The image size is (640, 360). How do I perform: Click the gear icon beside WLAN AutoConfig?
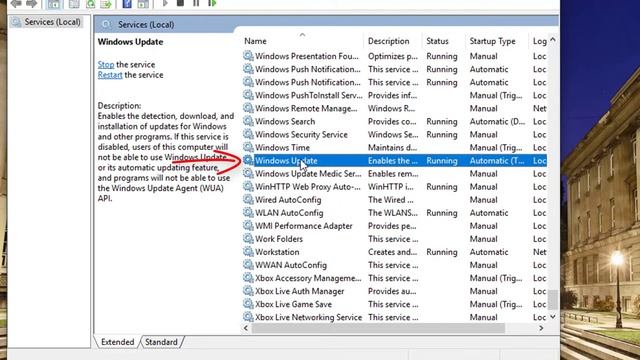248,212
